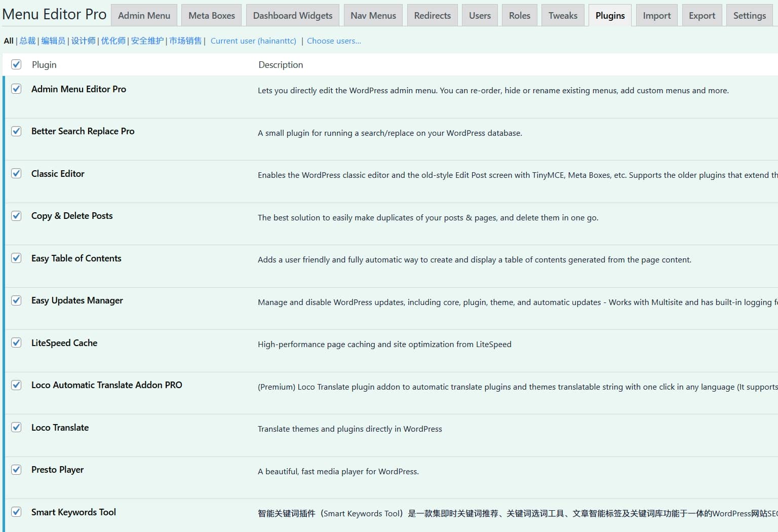Toggle the Presto Player checkbox
The width and height of the screenshot is (778, 532).
[16, 470]
